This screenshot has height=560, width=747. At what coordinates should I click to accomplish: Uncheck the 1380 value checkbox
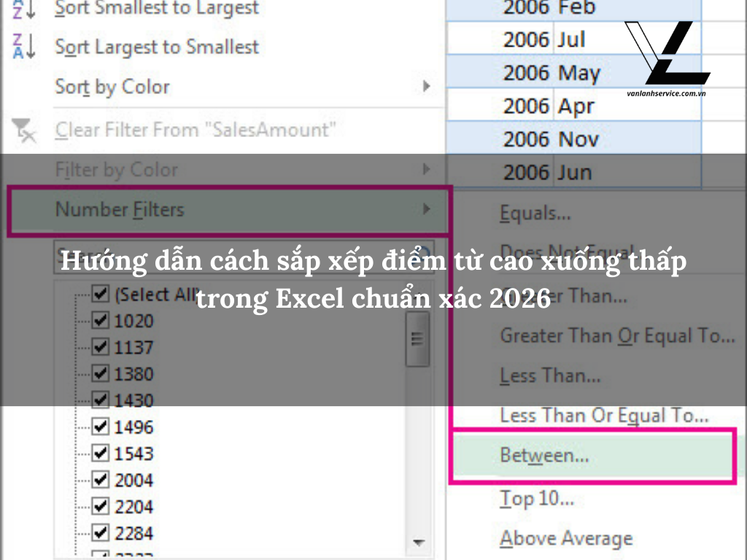[x=101, y=373]
